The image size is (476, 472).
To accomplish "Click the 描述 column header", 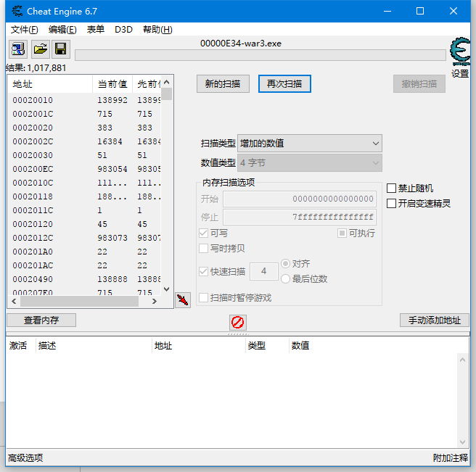I will coord(94,346).
